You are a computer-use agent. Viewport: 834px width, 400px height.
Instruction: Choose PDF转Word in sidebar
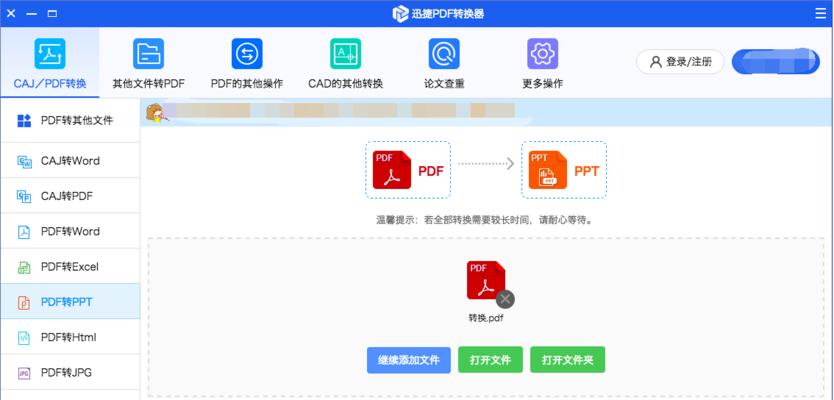(70, 231)
